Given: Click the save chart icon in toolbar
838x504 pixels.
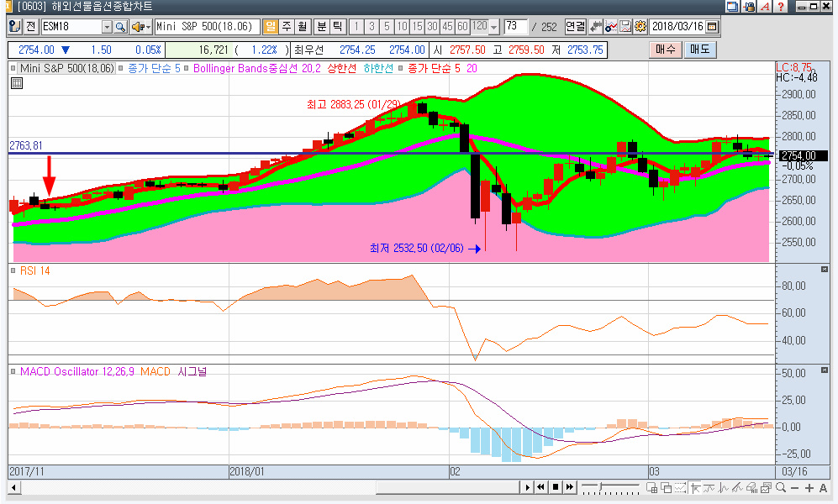Looking at the screenshot, I should [x=625, y=26].
